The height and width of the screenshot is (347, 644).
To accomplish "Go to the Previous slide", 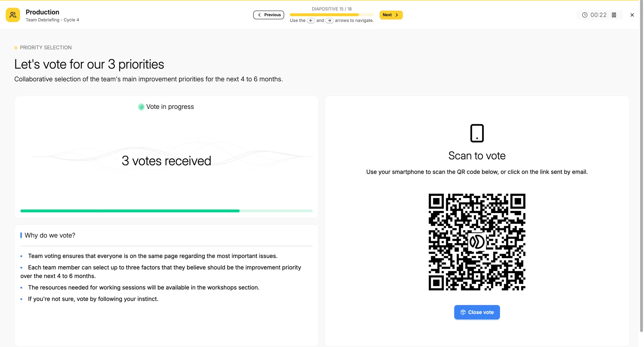I will point(269,15).
